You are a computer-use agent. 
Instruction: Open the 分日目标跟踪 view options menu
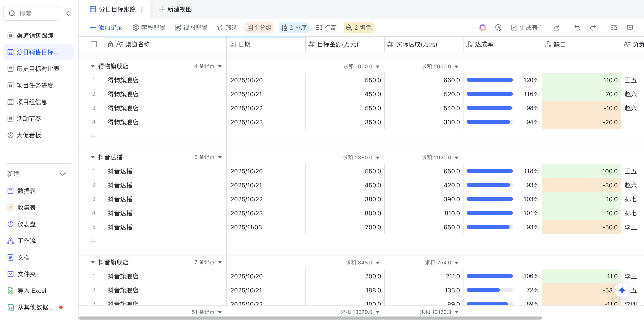coord(142,9)
